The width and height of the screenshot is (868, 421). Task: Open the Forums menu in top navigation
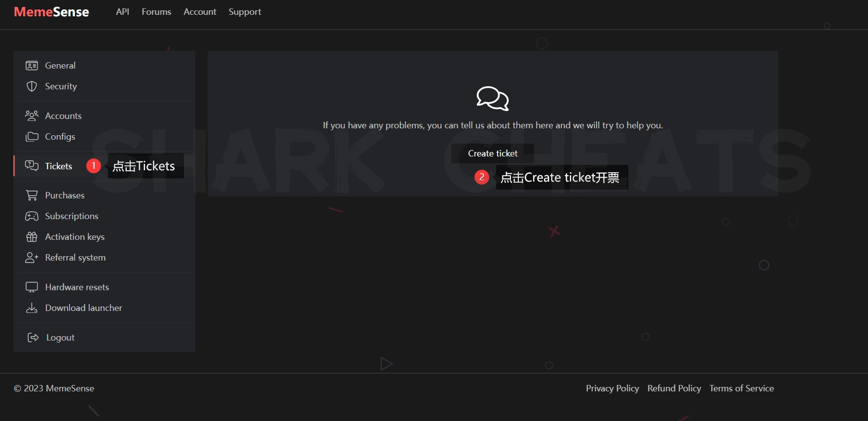[x=156, y=12]
